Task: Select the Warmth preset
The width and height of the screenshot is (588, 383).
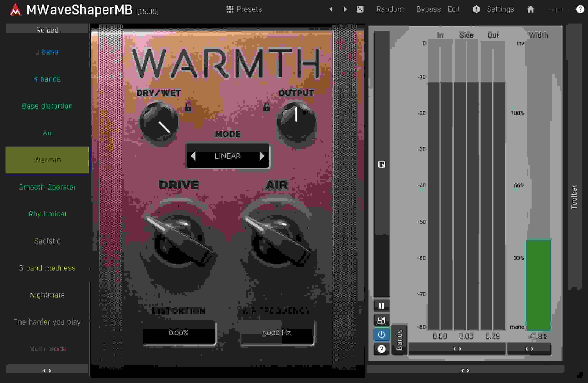Action: pos(47,160)
